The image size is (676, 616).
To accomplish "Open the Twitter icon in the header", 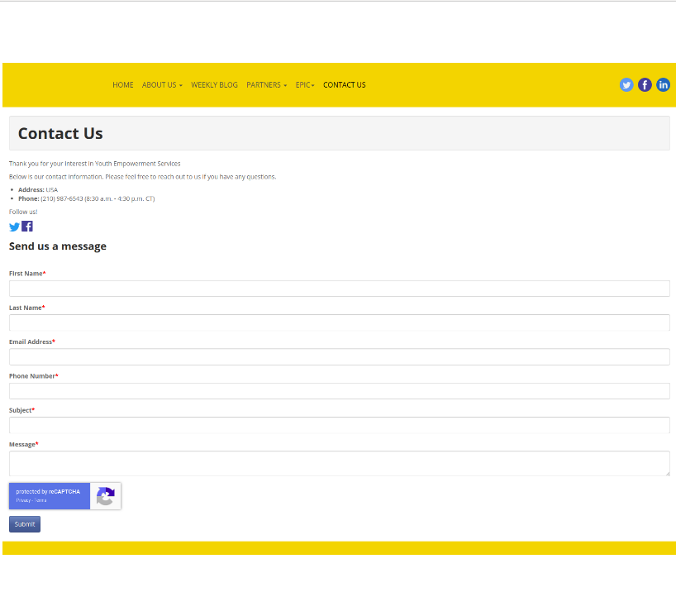I will [x=626, y=84].
